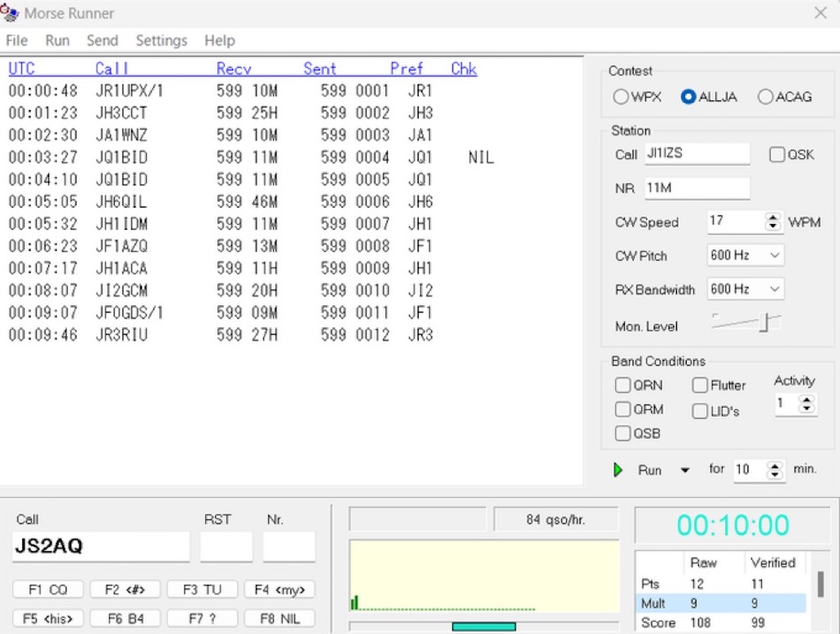840x634 pixels.
Task: Open the Send menu
Action: point(103,41)
